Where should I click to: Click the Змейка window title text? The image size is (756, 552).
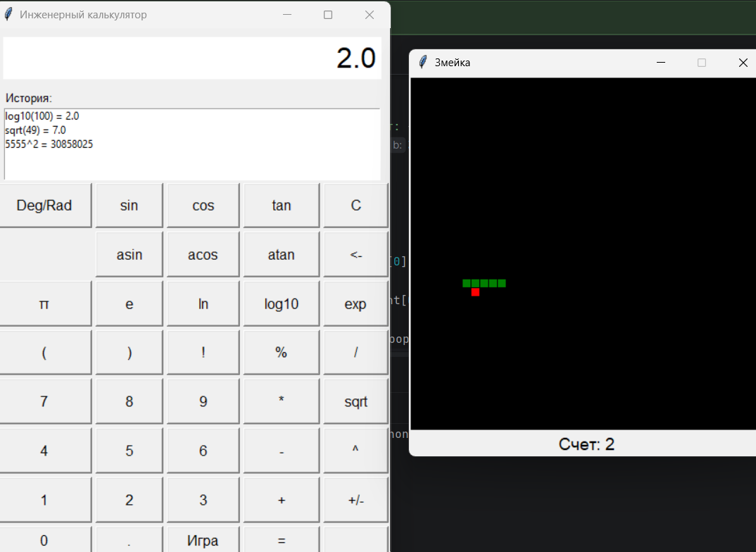pos(452,63)
